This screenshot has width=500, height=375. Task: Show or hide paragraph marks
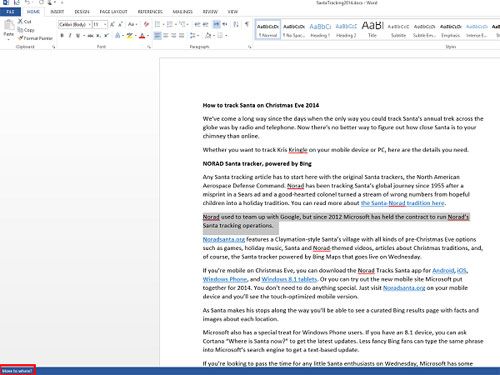tap(247, 24)
